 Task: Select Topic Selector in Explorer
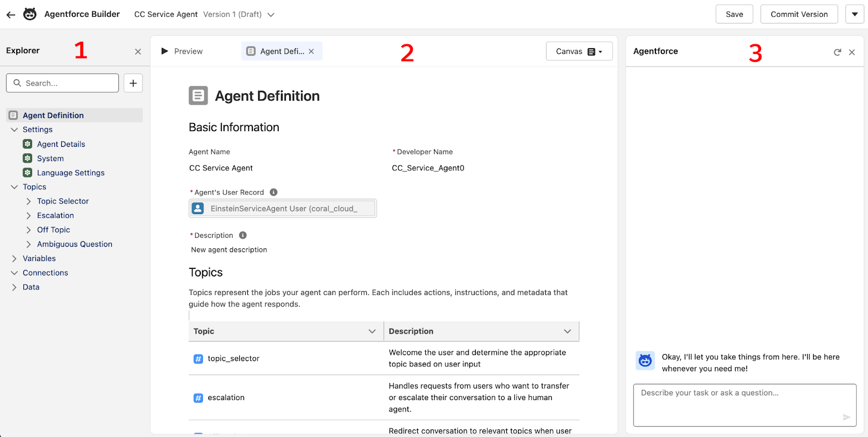point(63,201)
